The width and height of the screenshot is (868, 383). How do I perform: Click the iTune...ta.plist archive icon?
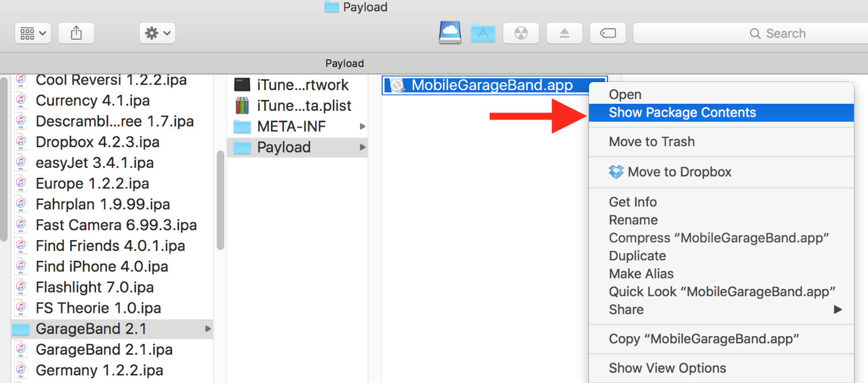(x=242, y=105)
